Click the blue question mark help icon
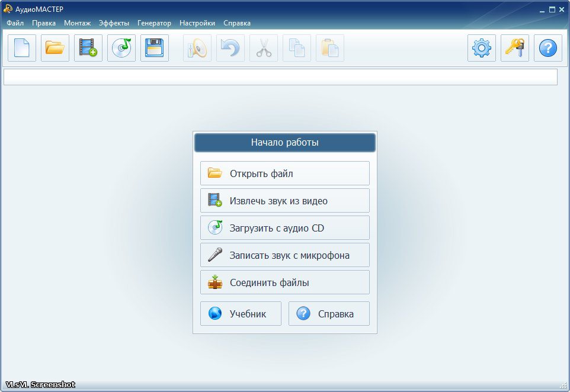Viewport: 570px width, 392px height. [548, 48]
